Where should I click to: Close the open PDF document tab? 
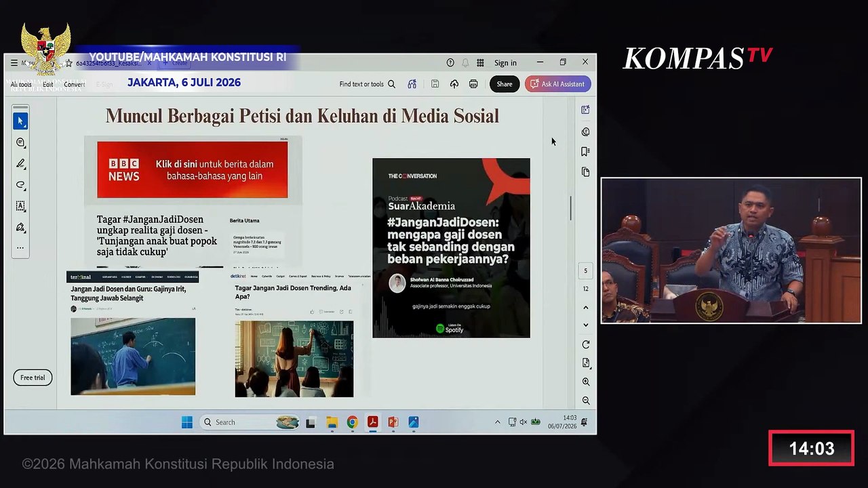point(149,63)
